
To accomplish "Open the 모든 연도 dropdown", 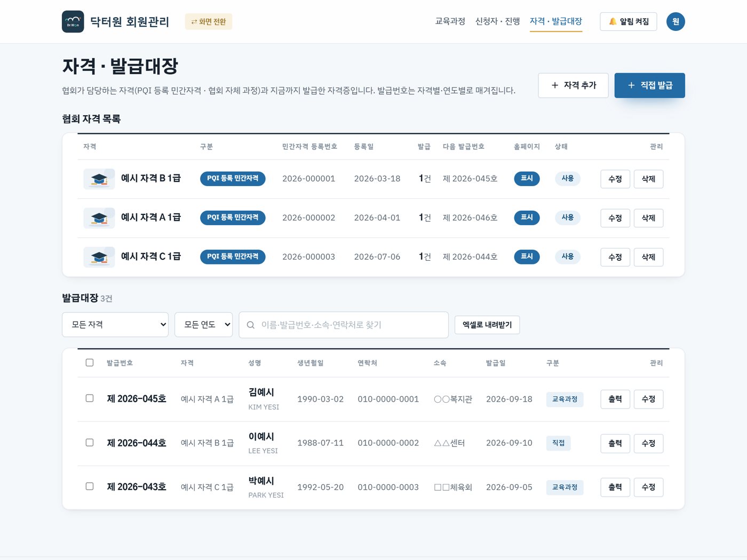I will pos(204,324).
